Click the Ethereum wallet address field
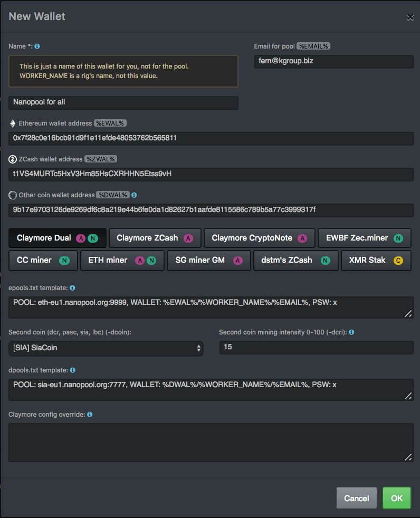The width and height of the screenshot is (420, 518). [211, 138]
